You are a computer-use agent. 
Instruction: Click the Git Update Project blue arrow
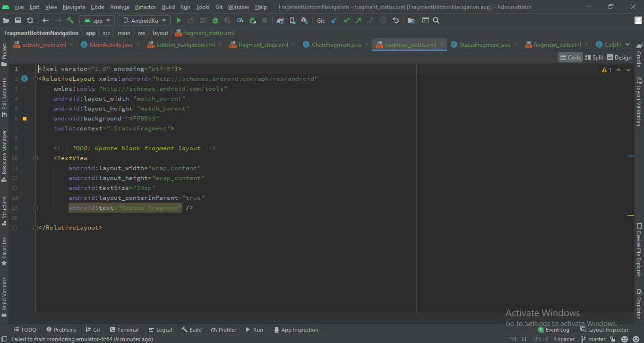click(335, 20)
